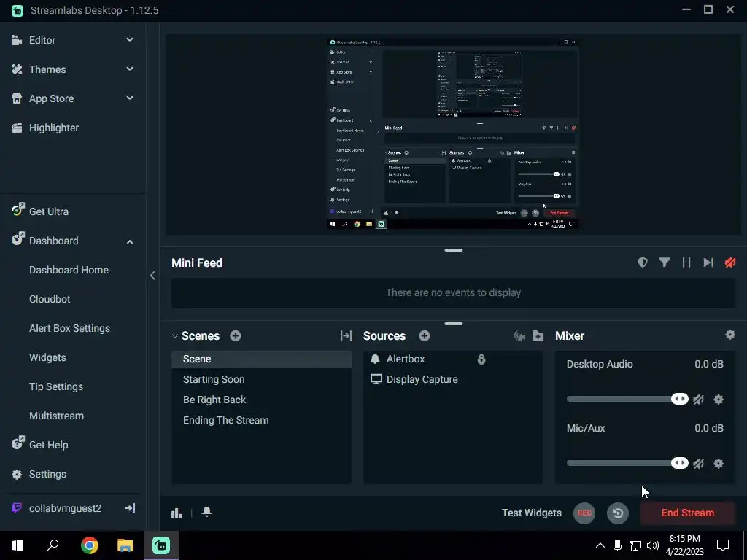Collapse the sidebar with the arrow
Screen dimensions: 747x560
[152, 275]
